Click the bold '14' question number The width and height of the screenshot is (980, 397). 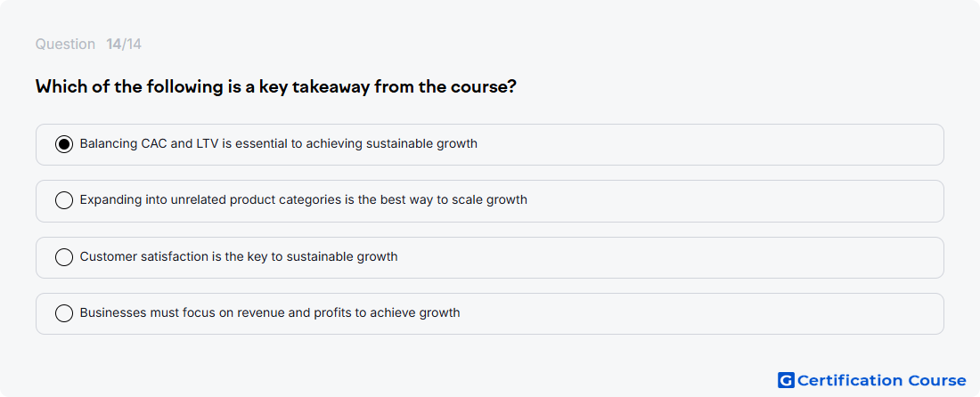(x=114, y=45)
